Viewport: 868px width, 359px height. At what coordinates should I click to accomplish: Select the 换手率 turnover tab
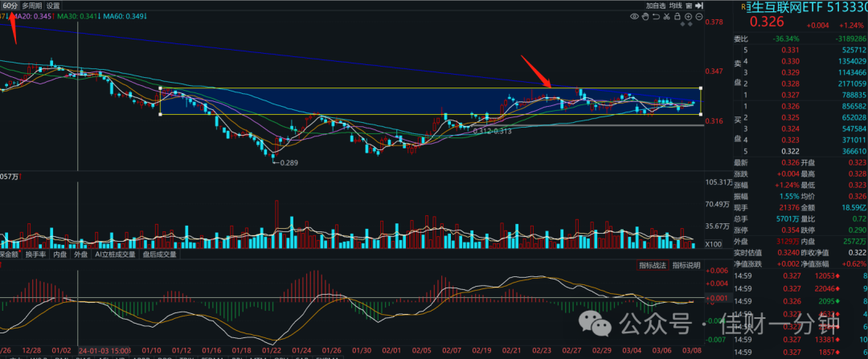coord(38,255)
